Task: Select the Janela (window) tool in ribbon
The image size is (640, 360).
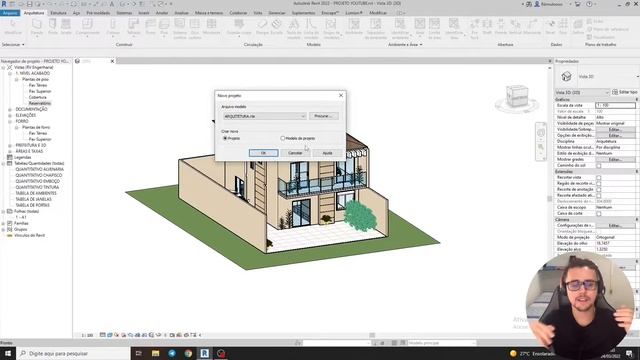Action: [x=66, y=24]
